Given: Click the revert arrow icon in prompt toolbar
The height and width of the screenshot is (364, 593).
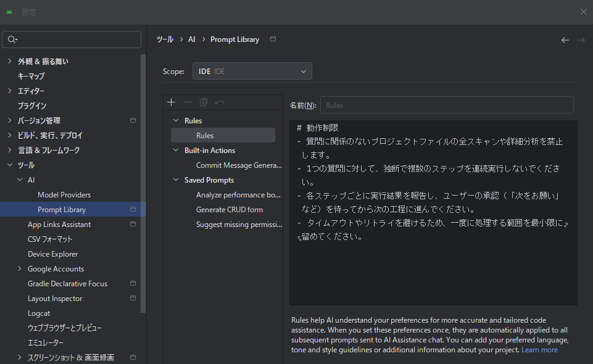Looking at the screenshot, I should click(x=220, y=102).
